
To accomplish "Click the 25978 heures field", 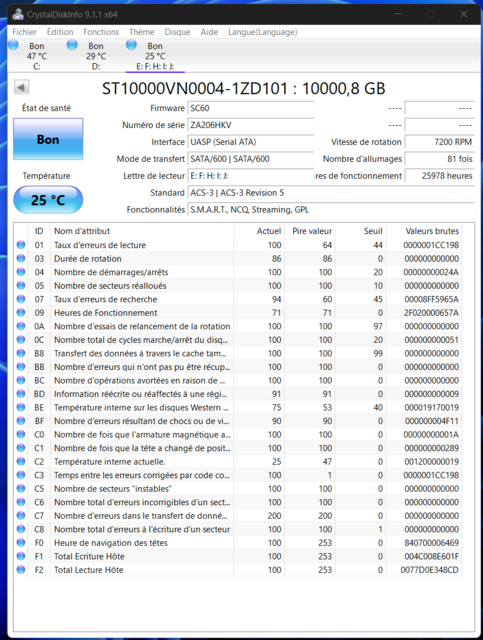I will pos(440,176).
